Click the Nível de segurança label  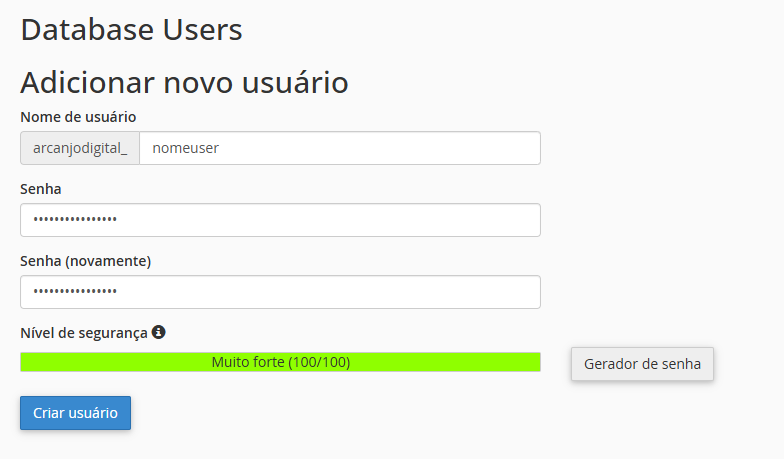(84, 332)
